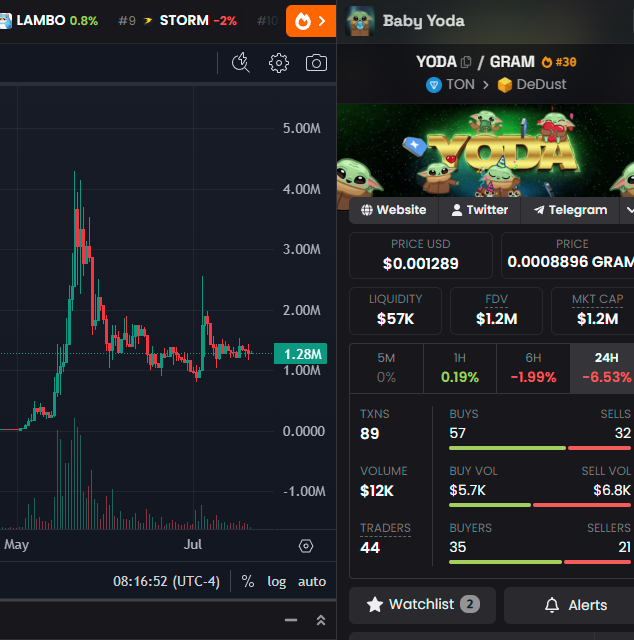Image resolution: width=634 pixels, height=640 pixels.
Task: Click the TXNS value 89
Action: 369,433
